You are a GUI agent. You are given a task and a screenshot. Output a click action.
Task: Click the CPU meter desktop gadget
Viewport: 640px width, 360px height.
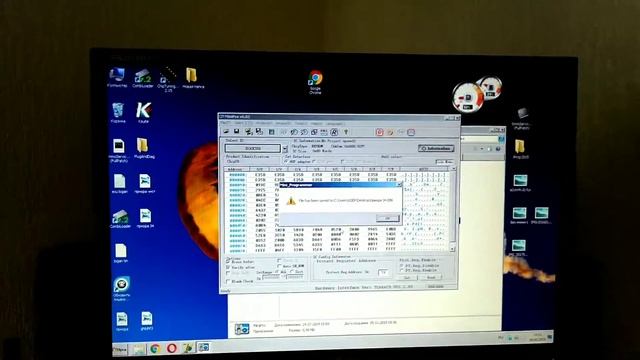pos(468,97)
